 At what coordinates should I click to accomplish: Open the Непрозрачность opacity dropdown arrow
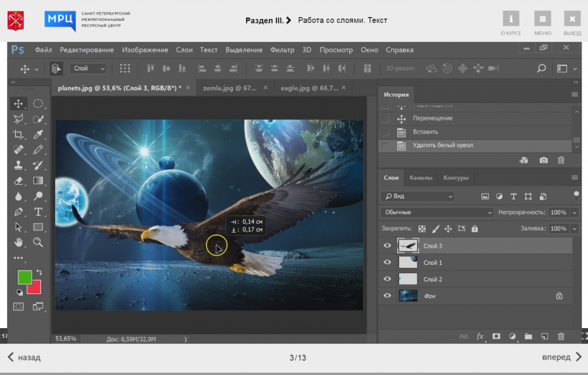click(575, 212)
